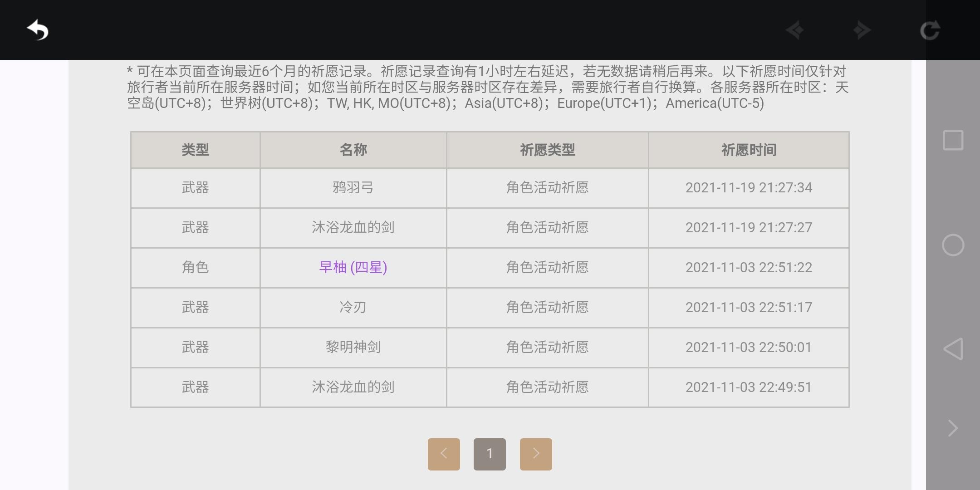The height and width of the screenshot is (490, 980).
Task: Tap the Android recent apps square
Action: click(x=953, y=140)
